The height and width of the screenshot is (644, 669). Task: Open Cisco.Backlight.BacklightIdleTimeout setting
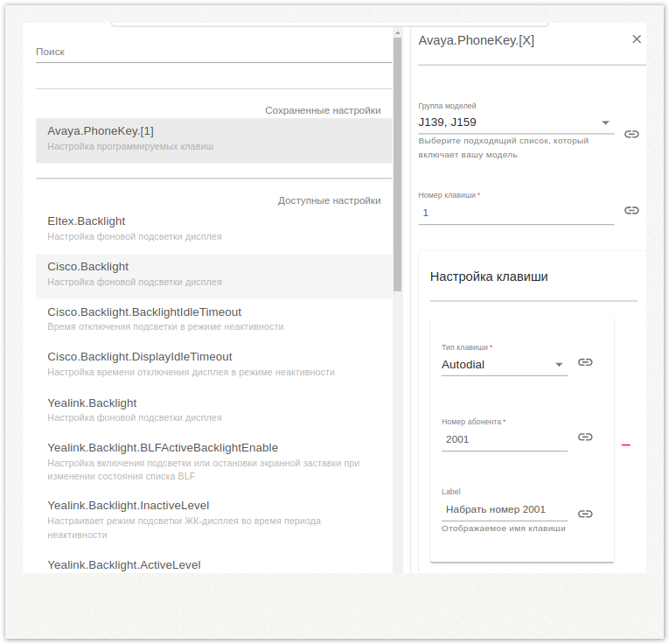213,319
